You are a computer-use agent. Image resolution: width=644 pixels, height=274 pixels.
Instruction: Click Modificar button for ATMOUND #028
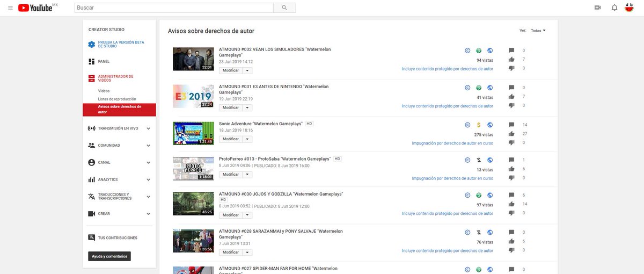(231, 252)
